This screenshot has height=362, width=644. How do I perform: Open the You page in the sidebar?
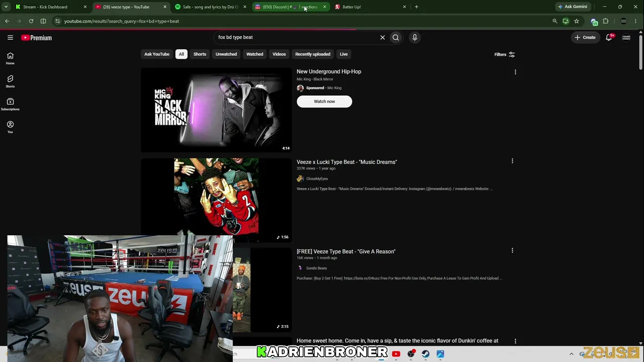pos(10,127)
